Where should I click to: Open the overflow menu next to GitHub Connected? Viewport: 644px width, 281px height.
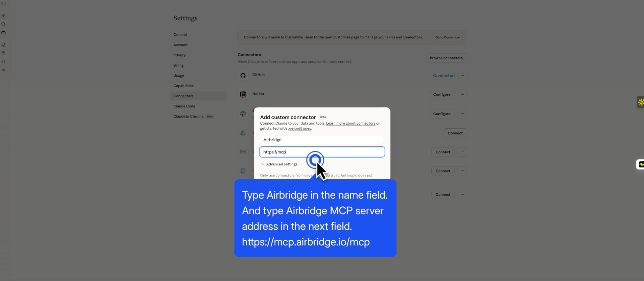pyautogui.click(x=462, y=75)
